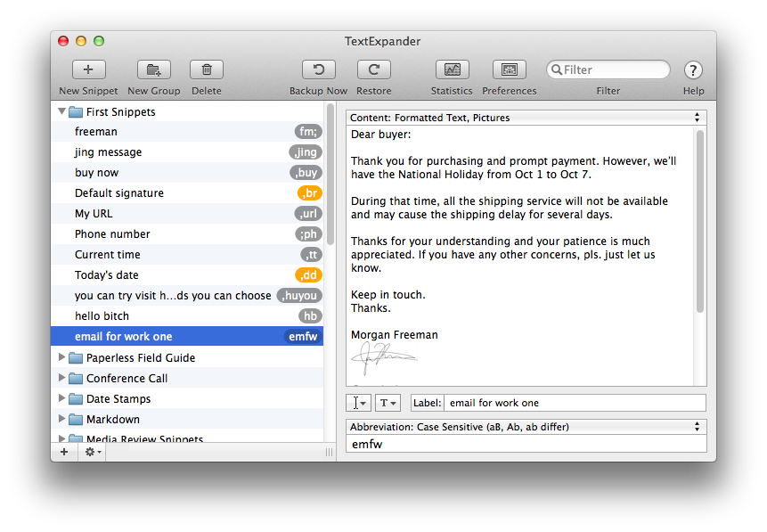Select the Current time snippet
This screenshot has height=532, width=767.
[187, 255]
